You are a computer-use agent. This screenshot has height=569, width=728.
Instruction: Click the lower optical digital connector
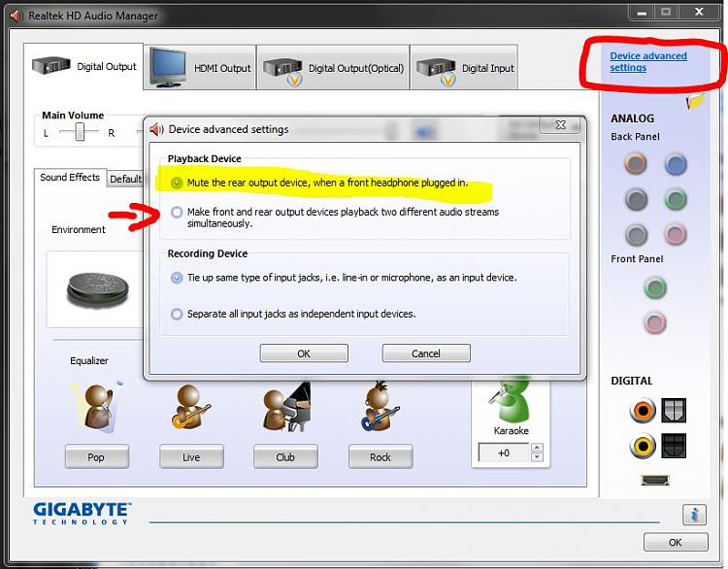tap(674, 446)
